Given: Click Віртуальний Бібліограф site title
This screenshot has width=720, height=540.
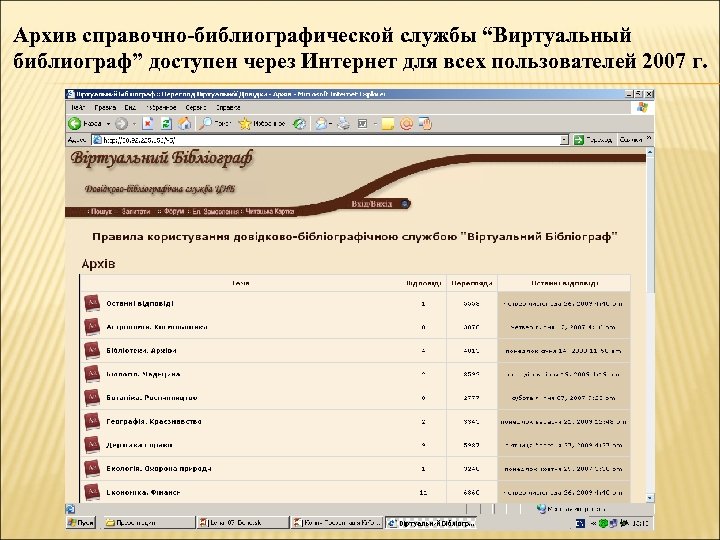Looking at the screenshot, I should pos(162,159).
